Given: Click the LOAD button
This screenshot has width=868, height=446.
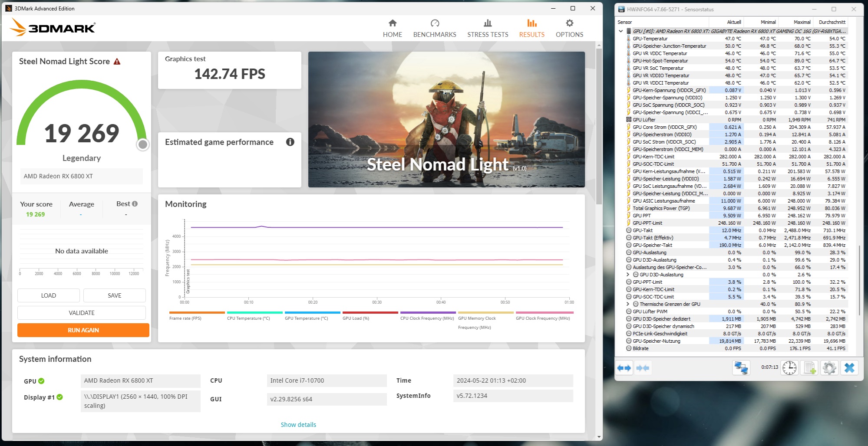Looking at the screenshot, I should (49, 295).
